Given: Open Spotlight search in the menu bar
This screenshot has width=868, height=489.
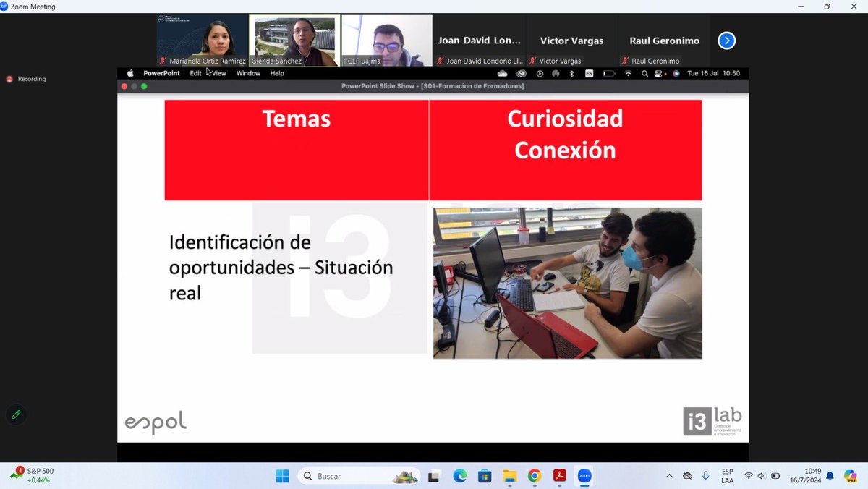Looking at the screenshot, I should 644,73.
